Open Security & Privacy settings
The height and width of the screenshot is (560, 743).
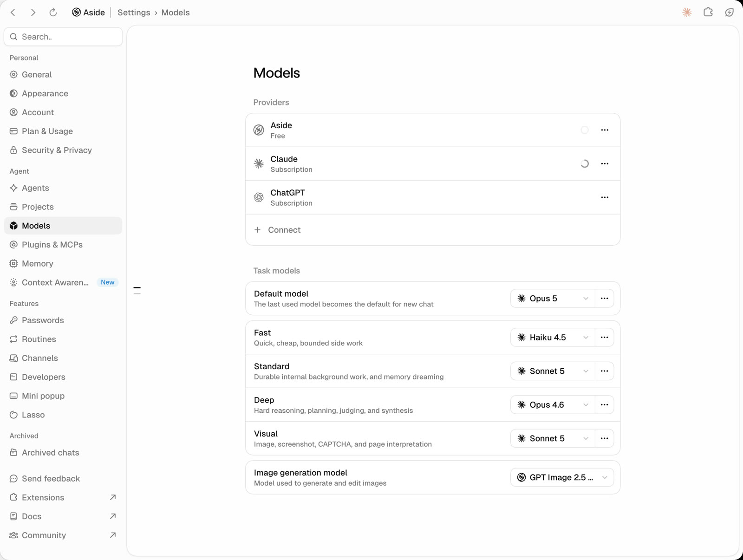pyautogui.click(x=63, y=150)
